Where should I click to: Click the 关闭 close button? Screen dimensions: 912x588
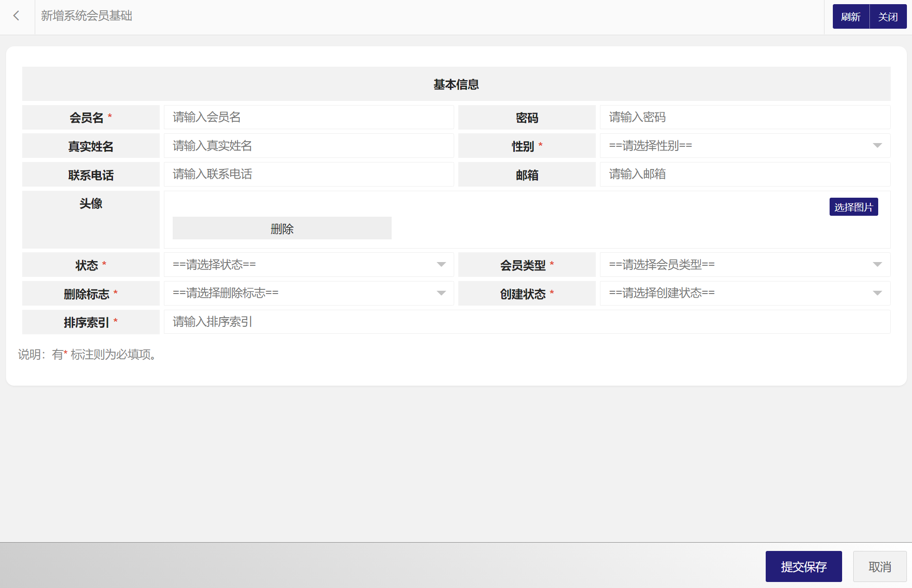[887, 17]
